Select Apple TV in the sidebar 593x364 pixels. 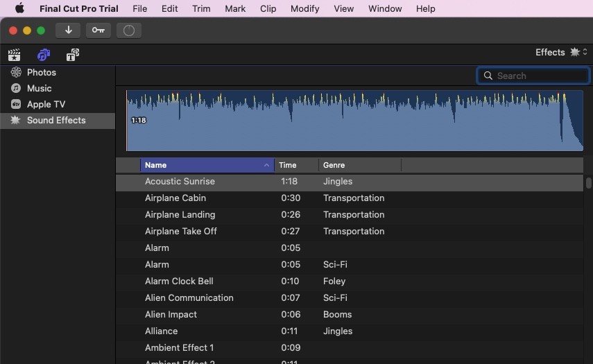coord(46,104)
